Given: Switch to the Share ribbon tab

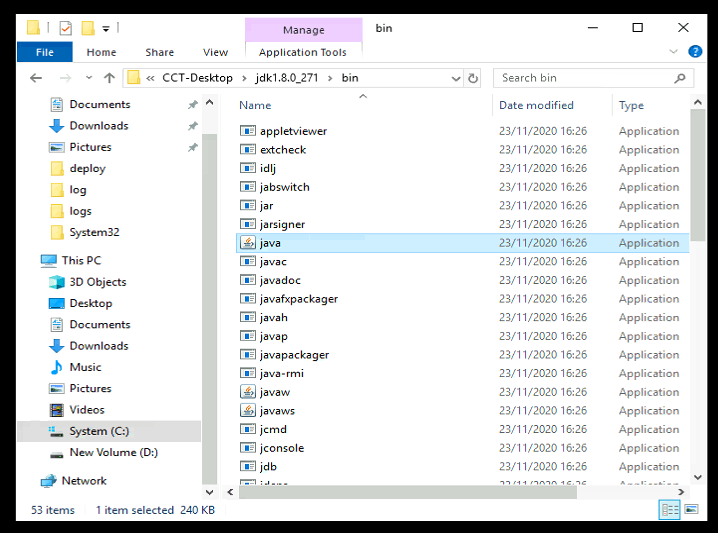Looking at the screenshot, I should (x=159, y=52).
